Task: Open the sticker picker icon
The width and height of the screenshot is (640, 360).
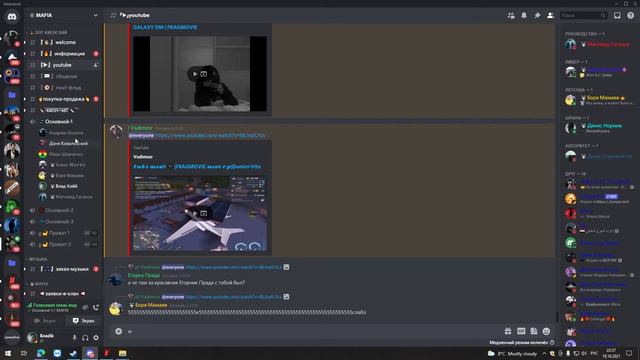Action: (x=533, y=331)
